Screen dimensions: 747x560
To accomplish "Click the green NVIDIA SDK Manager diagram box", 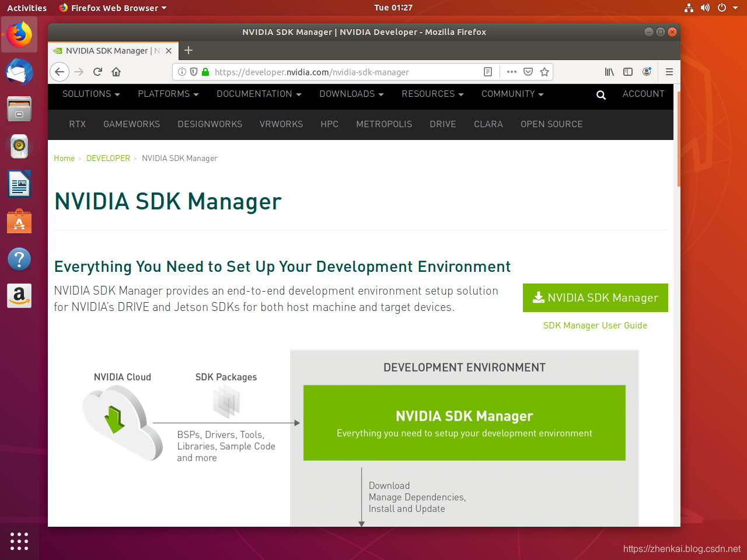I will (465, 423).
